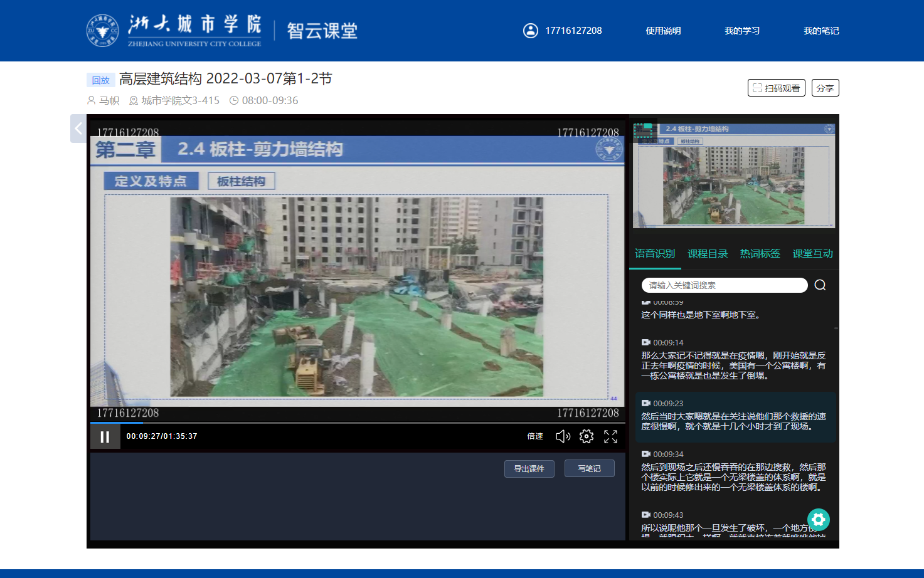The image size is (924, 578).
Task: Click the keyword search input field
Action: (x=725, y=285)
